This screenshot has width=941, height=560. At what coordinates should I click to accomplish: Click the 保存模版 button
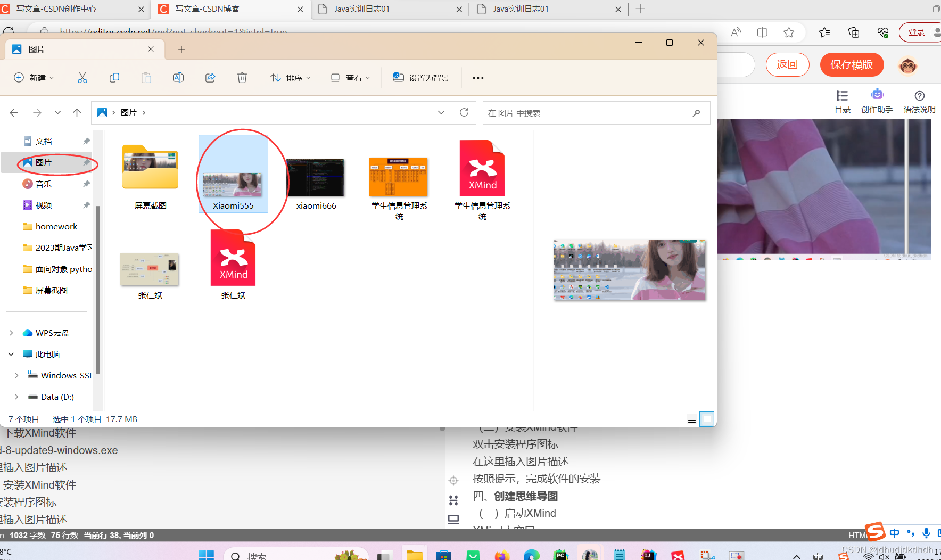point(852,64)
